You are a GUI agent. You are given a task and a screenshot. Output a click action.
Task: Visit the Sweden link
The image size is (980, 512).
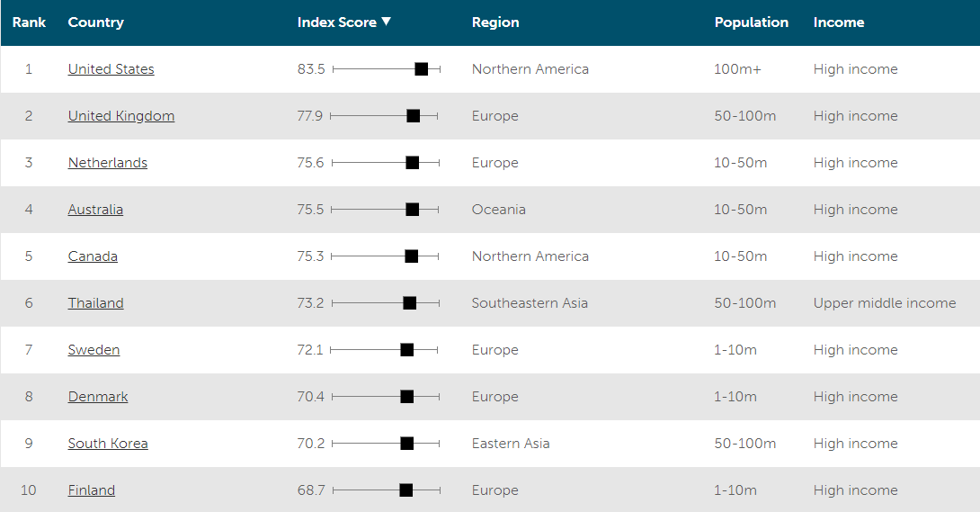click(x=94, y=350)
